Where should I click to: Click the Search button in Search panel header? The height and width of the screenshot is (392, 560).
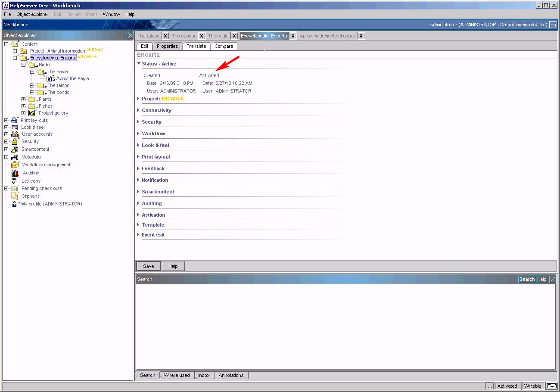527,279
